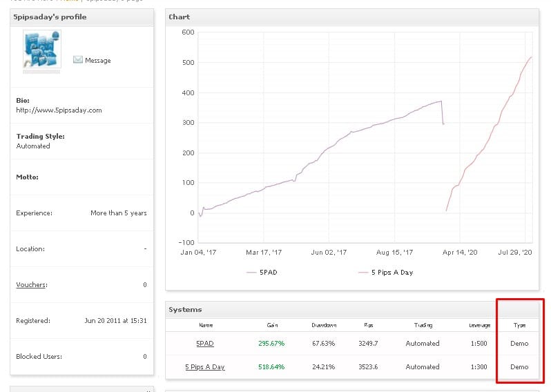Click Demo type in the 5PAD row
The height and width of the screenshot is (392, 551).
click(x=519, y=343)
